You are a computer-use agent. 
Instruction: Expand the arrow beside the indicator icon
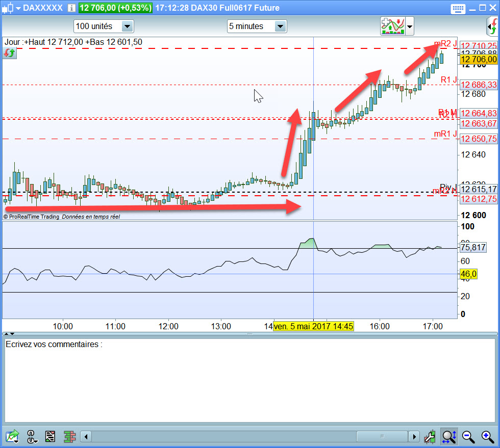pos(410,26)
